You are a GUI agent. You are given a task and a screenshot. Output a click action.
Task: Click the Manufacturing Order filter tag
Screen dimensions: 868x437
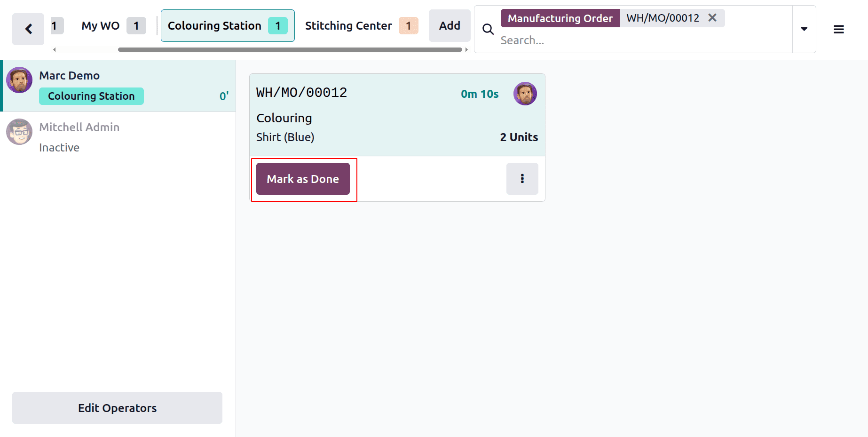point(560,18)
